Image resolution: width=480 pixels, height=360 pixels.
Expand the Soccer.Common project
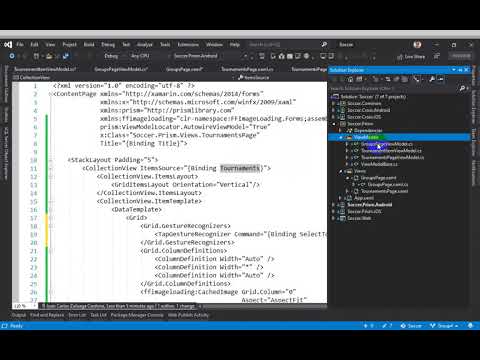coord(333,104)
